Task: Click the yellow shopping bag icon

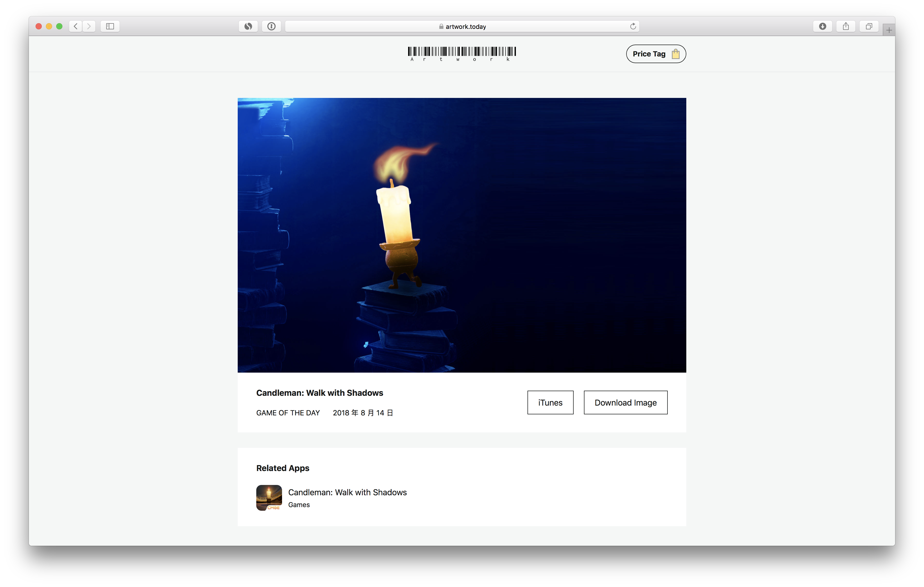Action: [x=675, y=54]
